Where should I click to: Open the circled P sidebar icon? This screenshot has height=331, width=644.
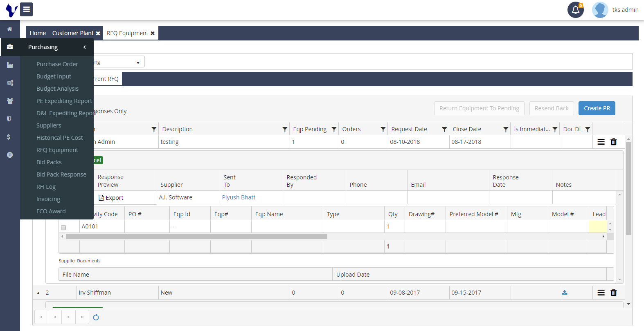click(x=10, y=155)
